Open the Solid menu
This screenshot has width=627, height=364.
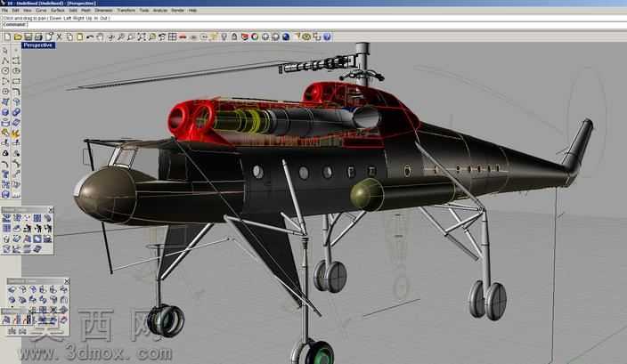(x=73, y=11)
